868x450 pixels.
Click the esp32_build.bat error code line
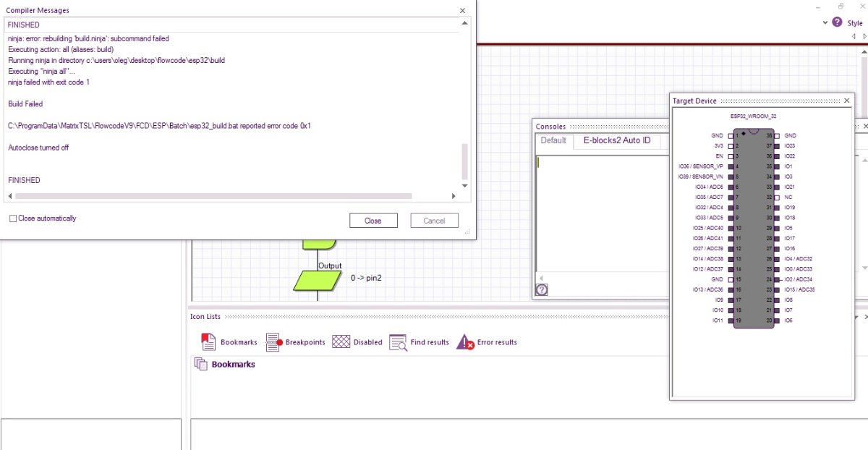[x=159, y=126]
